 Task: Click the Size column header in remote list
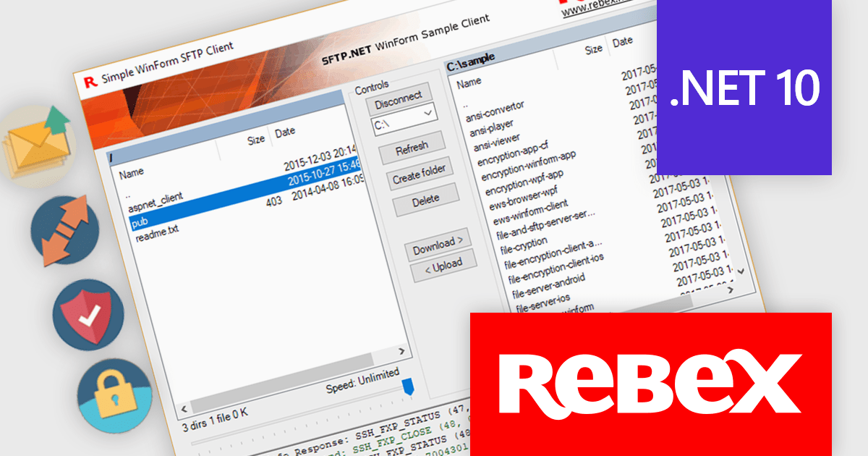[256, 140]
